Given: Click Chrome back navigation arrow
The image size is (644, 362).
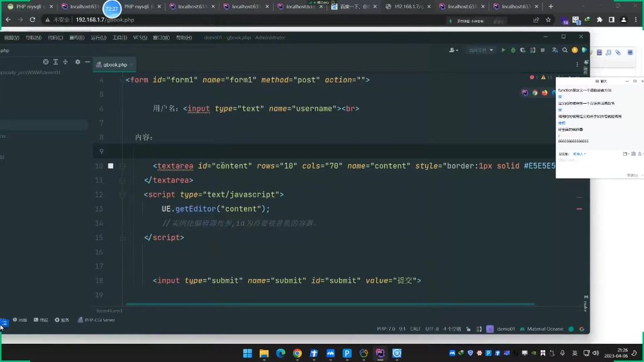Looking at the screenshot, I should pos(8,19).
